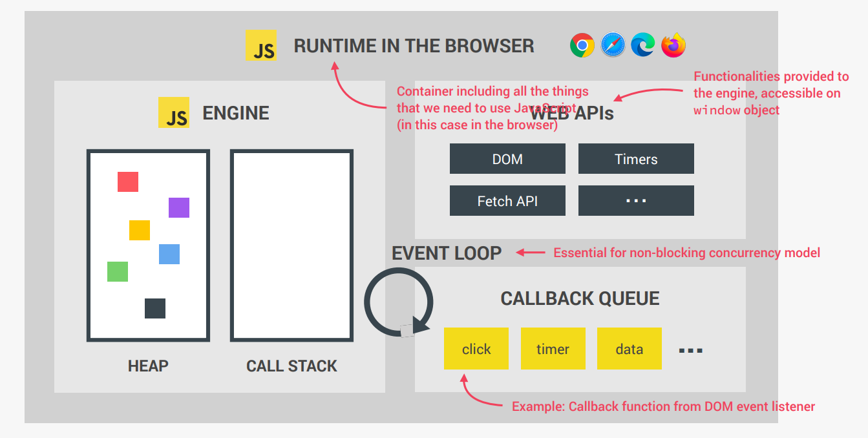Click the Chrome browser icon
Viewport: 868px width, 438px height.
(581, 45)
